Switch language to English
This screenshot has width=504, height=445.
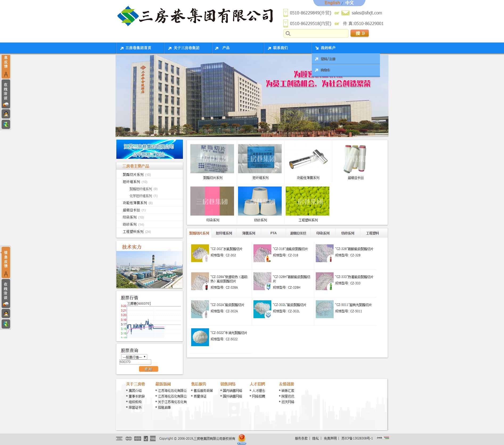coord(332,3)
